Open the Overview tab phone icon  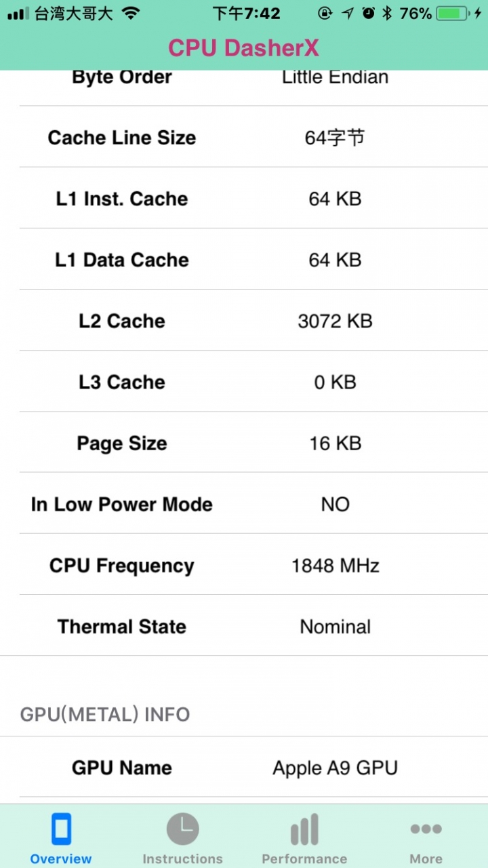[61, 830]
